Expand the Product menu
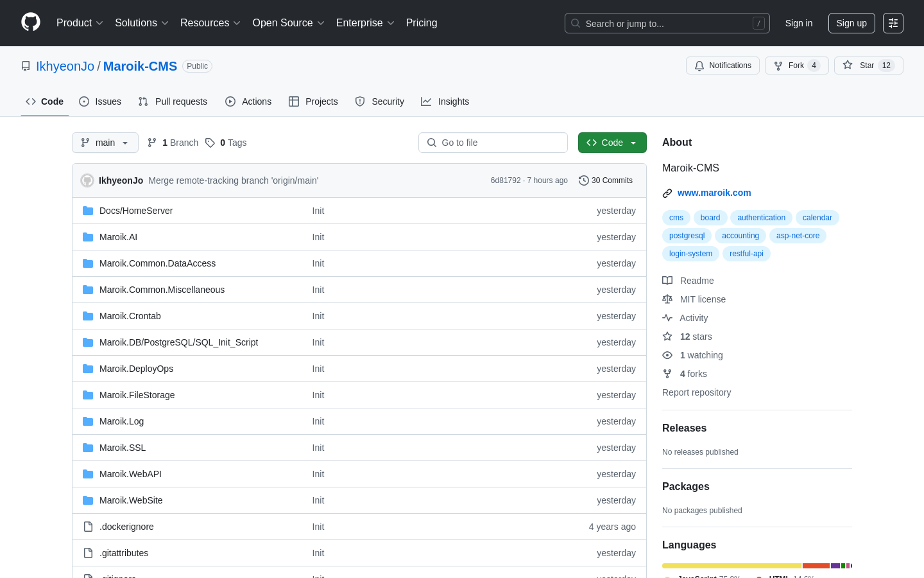Screen dimensions: 924x578 80,22
